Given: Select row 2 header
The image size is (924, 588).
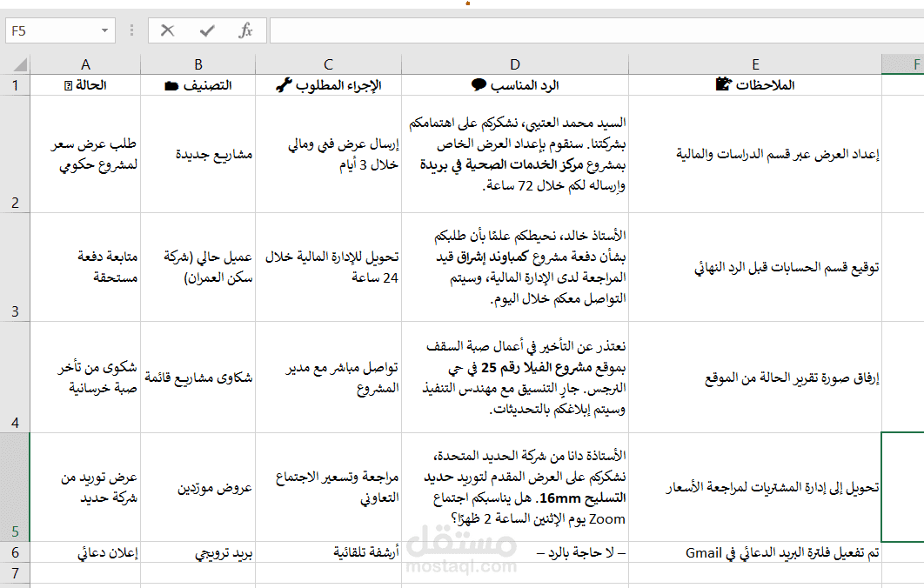Looking at the screenshot, I should [15, 154].
